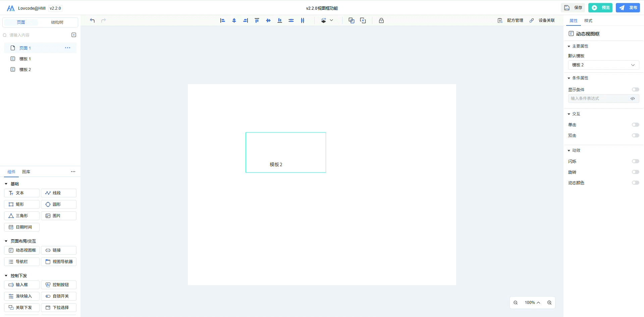This screenshot has width=644, height=317.
Task: Click the add page plus icon
Action: pos(74,35)
